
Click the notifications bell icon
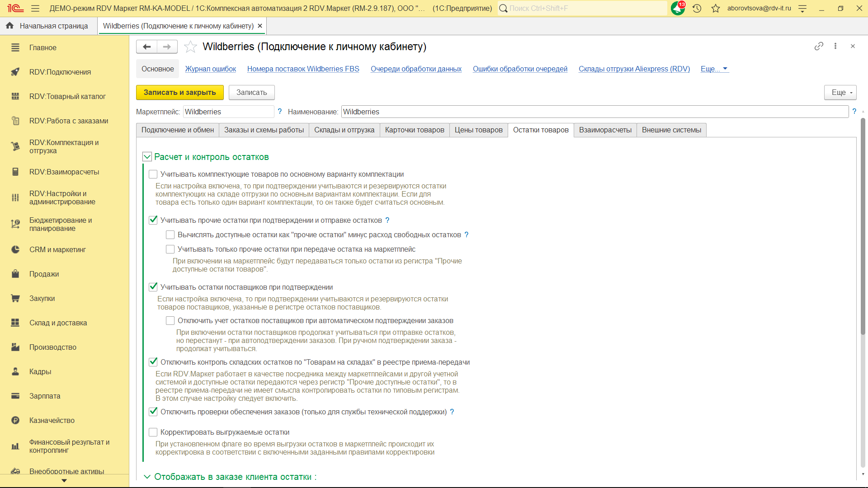[678, 8]
